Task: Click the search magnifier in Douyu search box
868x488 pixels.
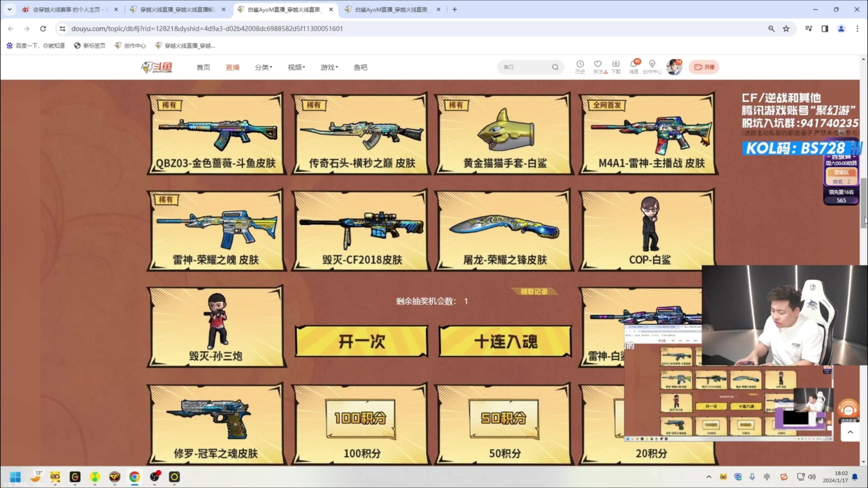Action: point(555,67)
